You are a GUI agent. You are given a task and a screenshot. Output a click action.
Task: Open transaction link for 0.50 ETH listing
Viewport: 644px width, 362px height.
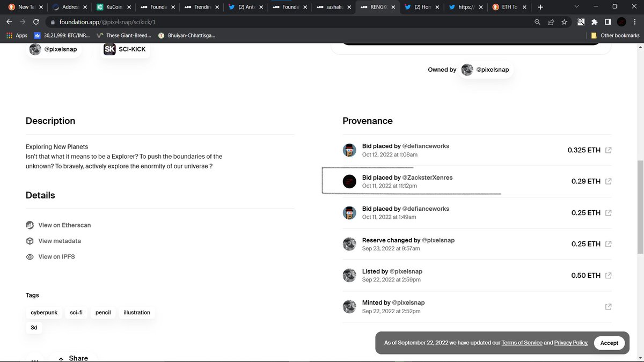(x=608, y=275)
